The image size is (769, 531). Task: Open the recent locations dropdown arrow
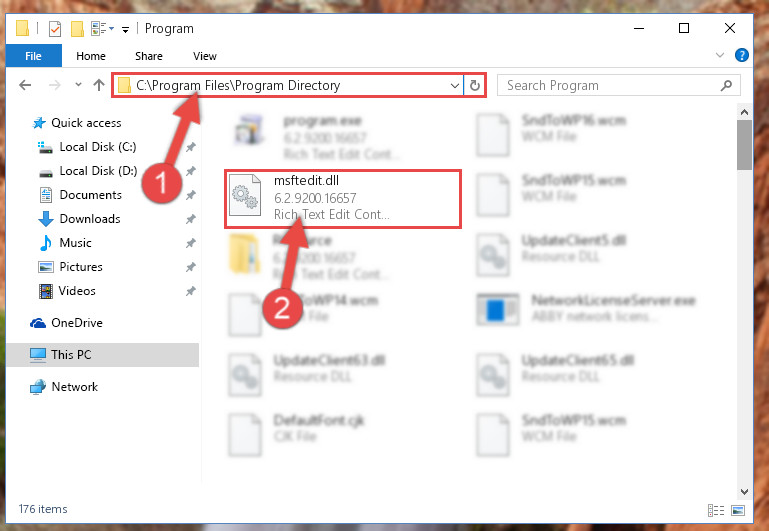click(78, 85)
